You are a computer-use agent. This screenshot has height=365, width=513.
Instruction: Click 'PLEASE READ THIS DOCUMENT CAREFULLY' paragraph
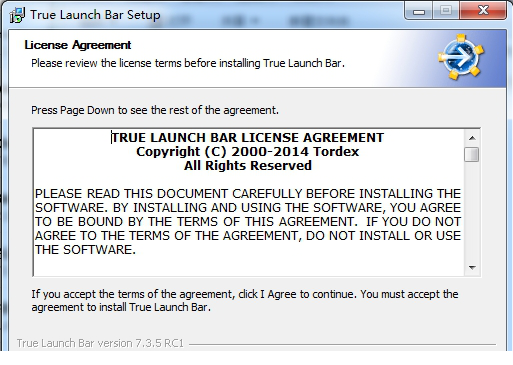248,222
